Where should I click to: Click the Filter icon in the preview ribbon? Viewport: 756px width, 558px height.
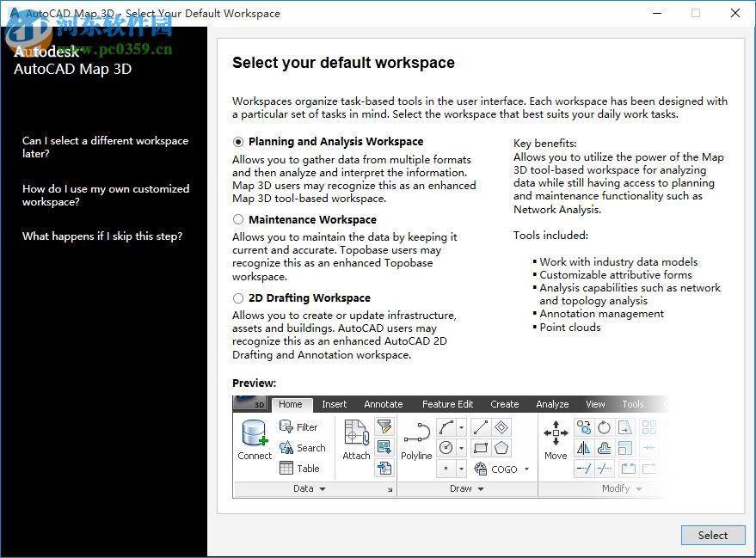pyautogui.click(x=297, y=427)
